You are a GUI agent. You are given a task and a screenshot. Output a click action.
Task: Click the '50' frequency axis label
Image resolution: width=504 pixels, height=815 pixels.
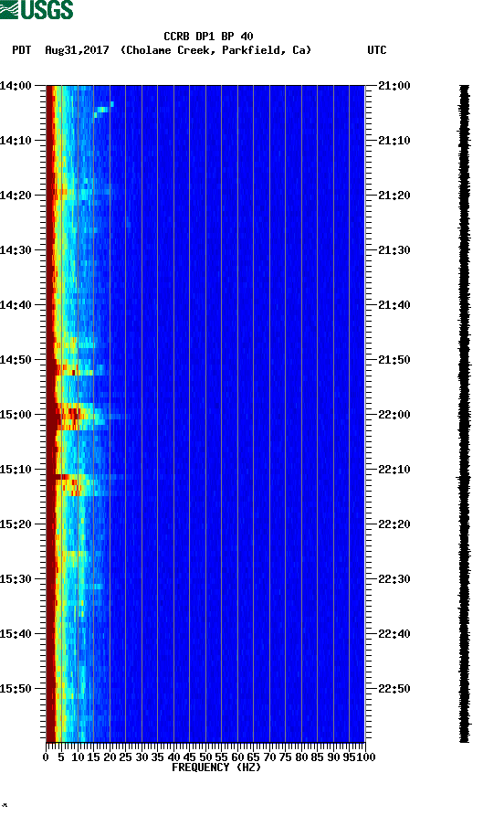(x=205, y=757)
